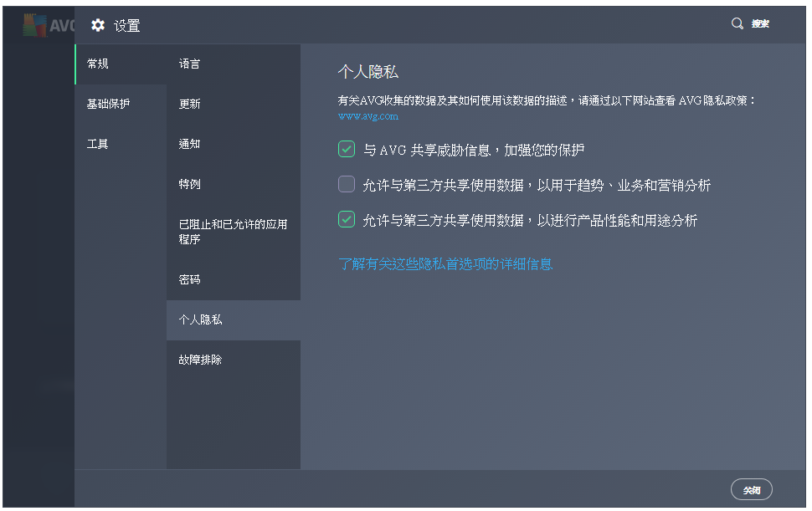Image resolution: width=812 pixels, height=511 pixels.
Task: Go to 更新 settings
Action: [189, 103]
